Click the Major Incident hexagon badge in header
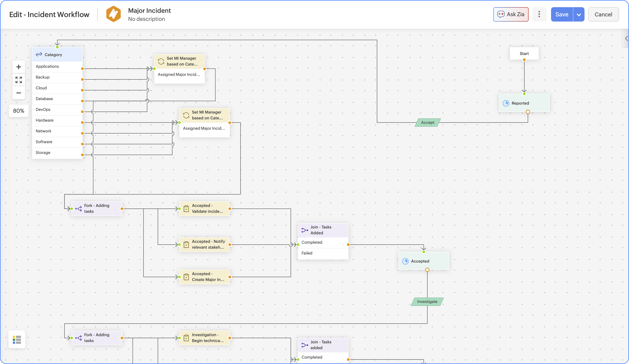This screenshot has width=629, height=364. (114, 14)
